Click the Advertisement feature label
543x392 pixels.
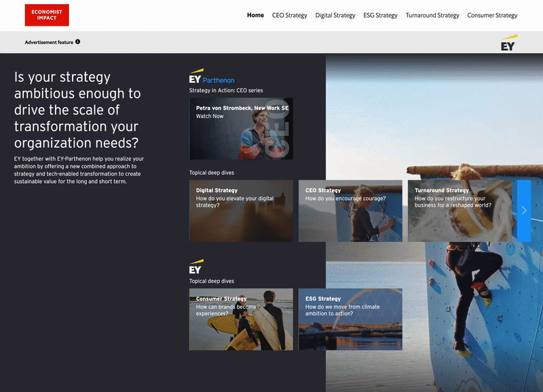coord(49,42)
